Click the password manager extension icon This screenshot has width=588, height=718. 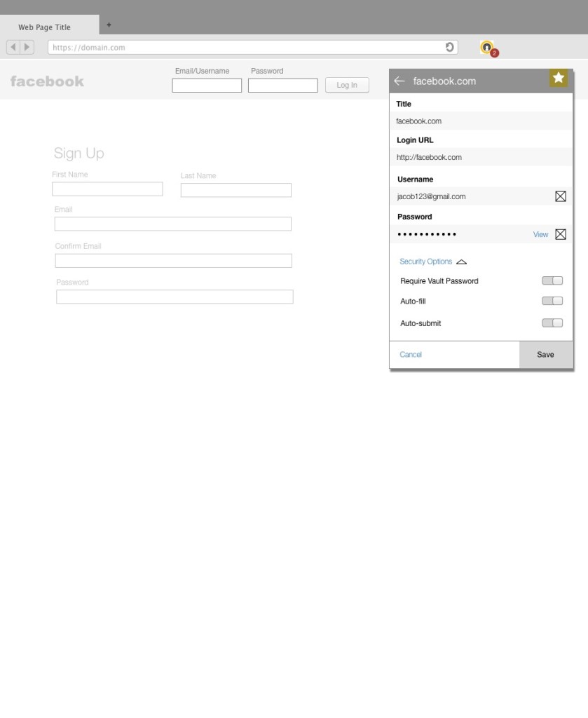coord(487,48)
